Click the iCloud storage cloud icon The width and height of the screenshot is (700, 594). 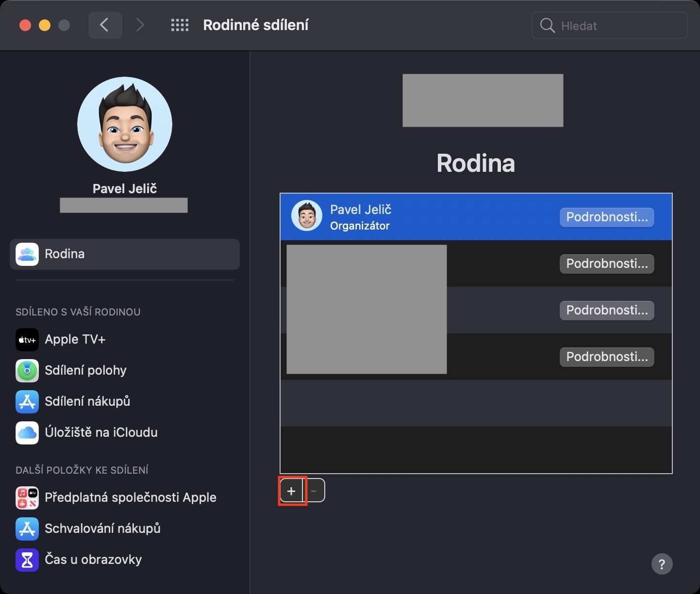[27, 433]
